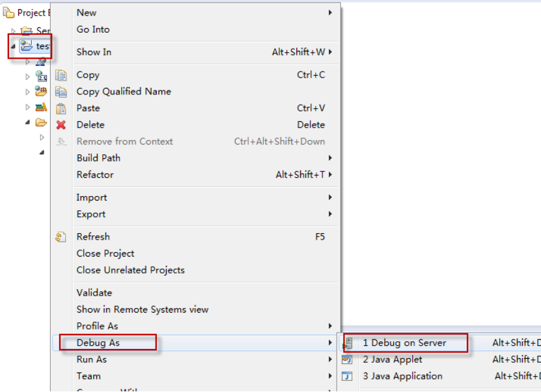Open the Run As submenu

pyautogui.click(x=196, y=359)
